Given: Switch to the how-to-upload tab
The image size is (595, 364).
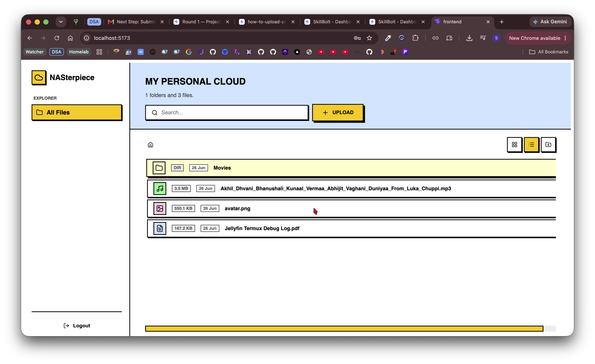Looking at the screenshot, I should click(267, 22).
